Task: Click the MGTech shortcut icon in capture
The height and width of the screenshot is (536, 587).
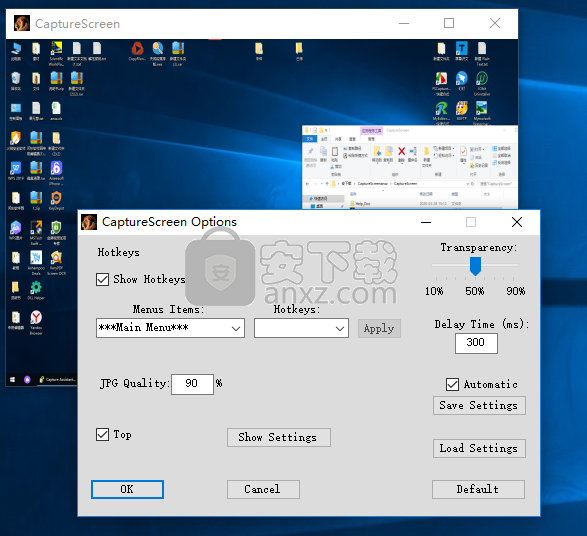Action: [x=36, y=228]
